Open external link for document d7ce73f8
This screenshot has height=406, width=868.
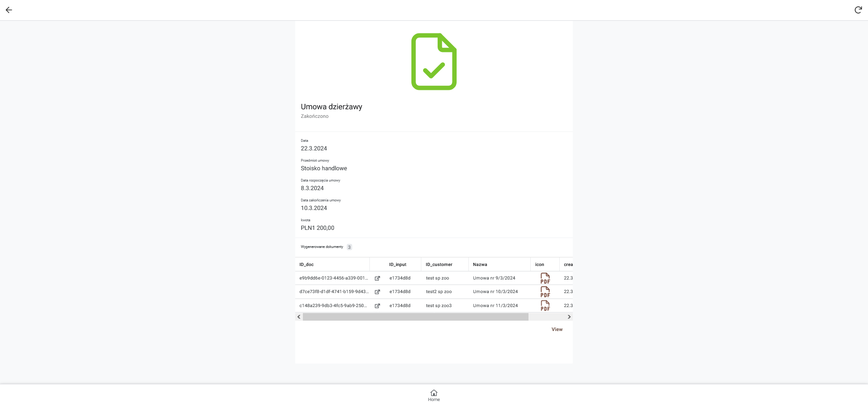[x=377, y=292]
